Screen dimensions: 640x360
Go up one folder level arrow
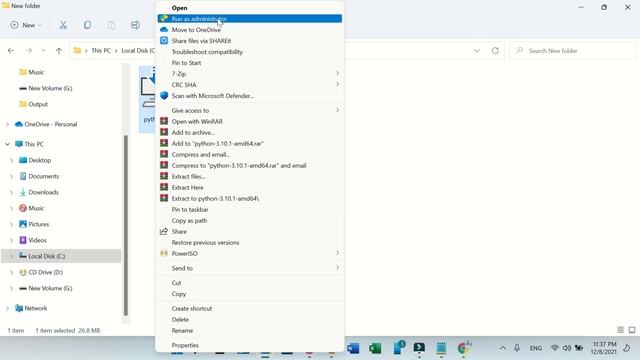[59, 51]
